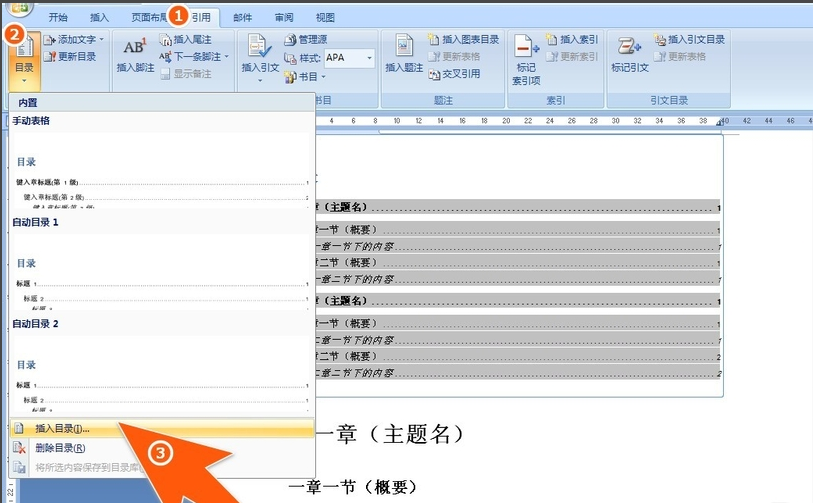Click 插入引文目录 button
Image resolution: width=813 pixels, height=503 pixels.
690,39
